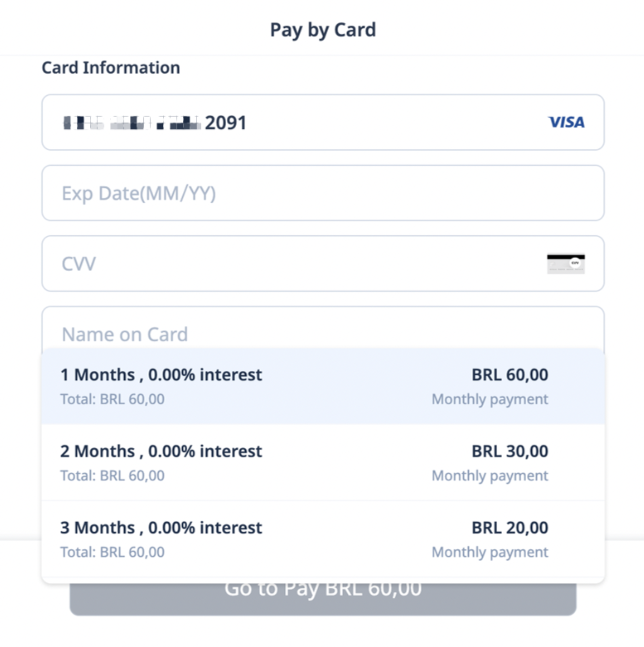Click Monthly payment label below BRL 30,00
The width and height of the screenshot is (644, 647).
(x=490, y=476)
